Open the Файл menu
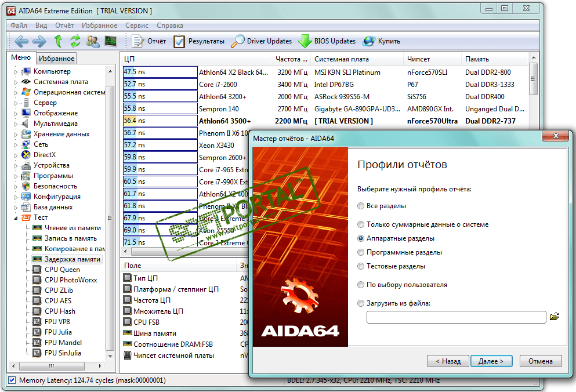Image resolution: width=576 pixels, height=392 pixels. [19, 26]
